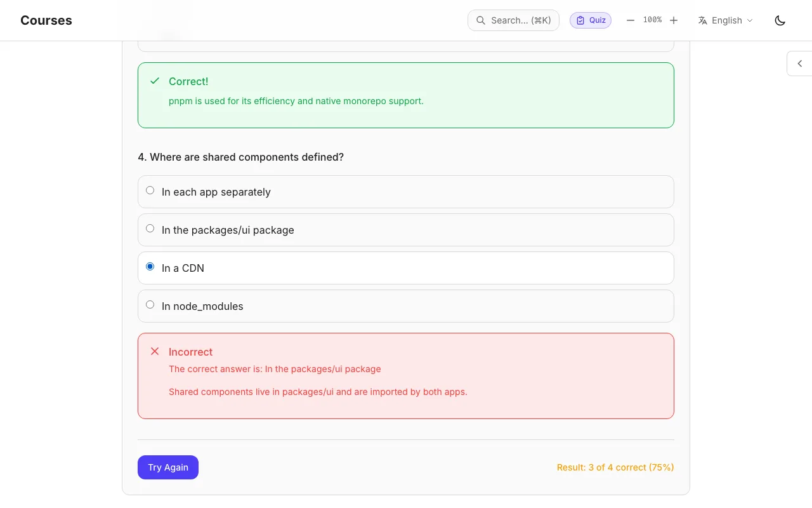Select "In node_modules" radio option
The width and height of the screenshot is (812, 508).
pos(150,305)
